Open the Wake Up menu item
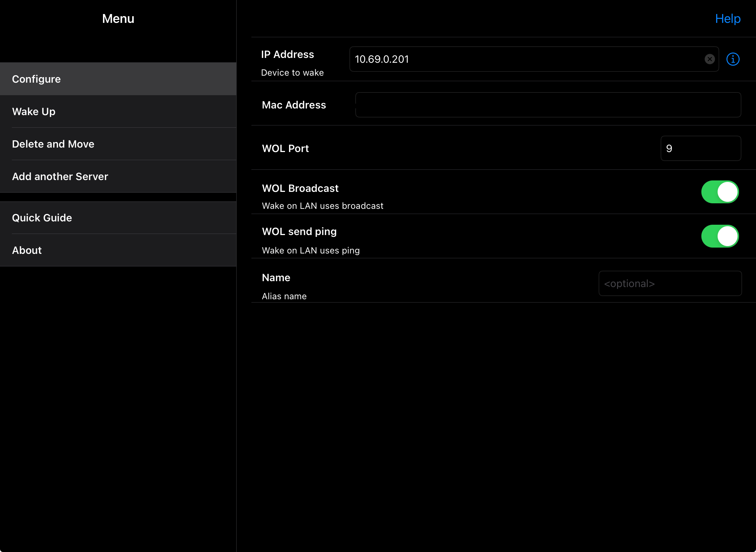 118,111
